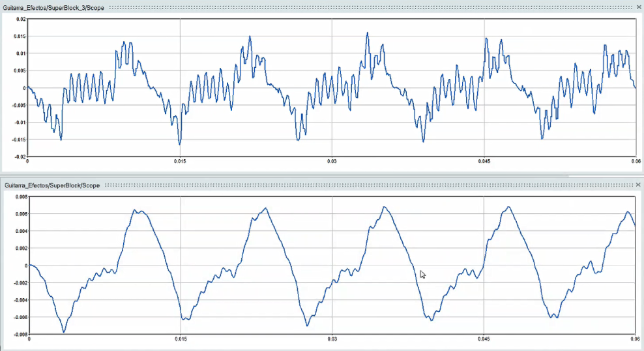The width and height of the screenshot is (644, 351).
Task: Click the Guitarra_Efectos/SuperBlock/Scope title in lower panel
Action: [x=52, y=185]
